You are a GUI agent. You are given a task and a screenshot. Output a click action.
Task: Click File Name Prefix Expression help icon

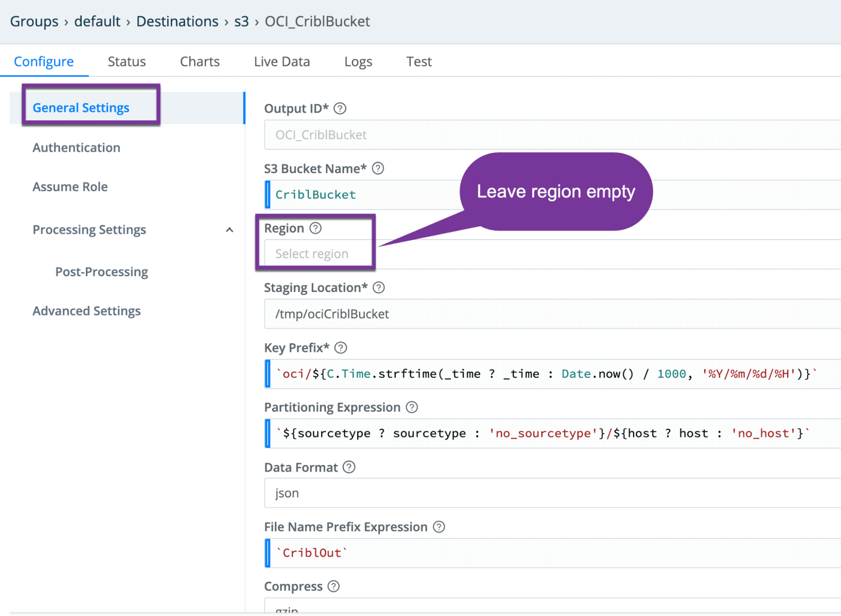439,527
